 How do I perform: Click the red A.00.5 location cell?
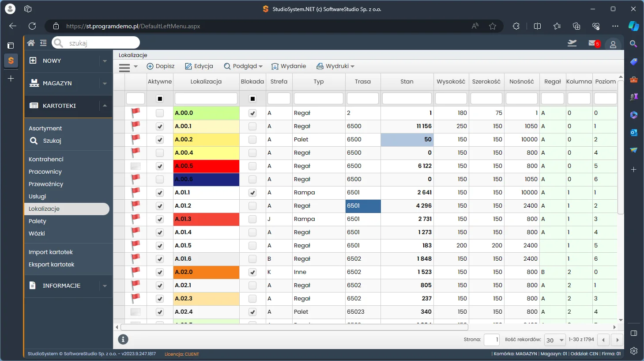(206, 166)
